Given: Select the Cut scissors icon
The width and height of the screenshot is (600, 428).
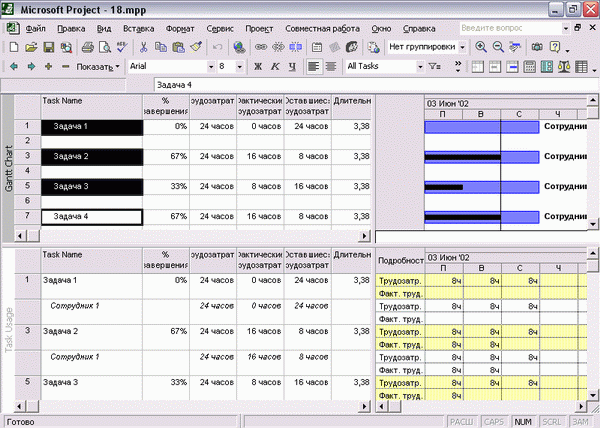Looking at the screenshot, I should click(x=143, y=47).
